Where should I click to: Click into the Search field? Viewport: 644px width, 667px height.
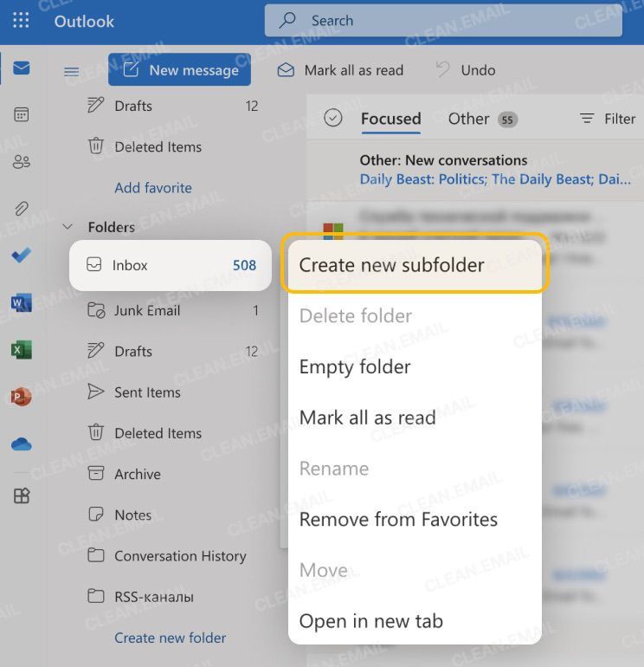443,21
